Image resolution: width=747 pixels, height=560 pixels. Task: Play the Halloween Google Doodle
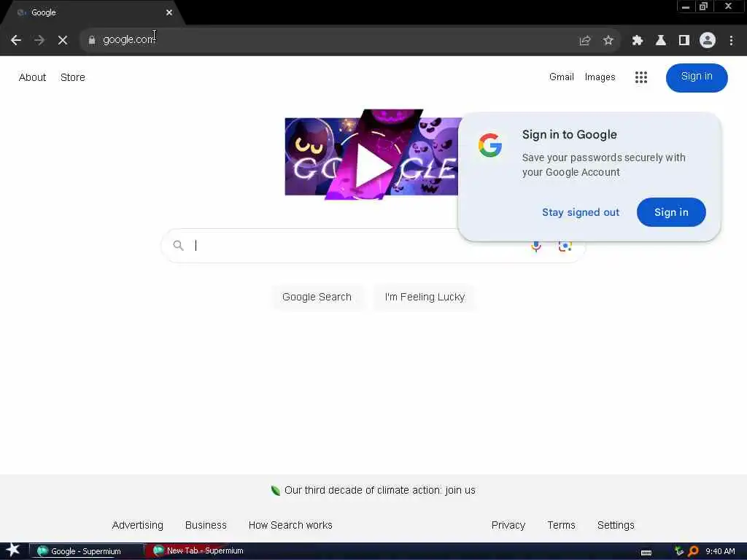point(373,166)
